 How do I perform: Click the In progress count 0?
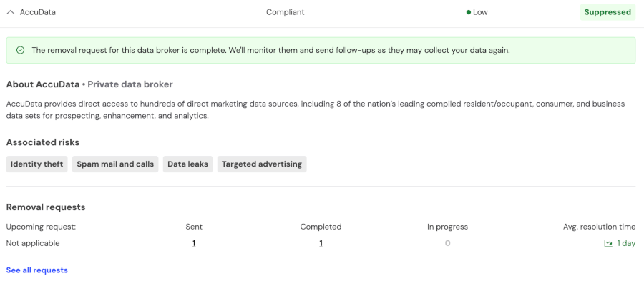tap(447, 243)
